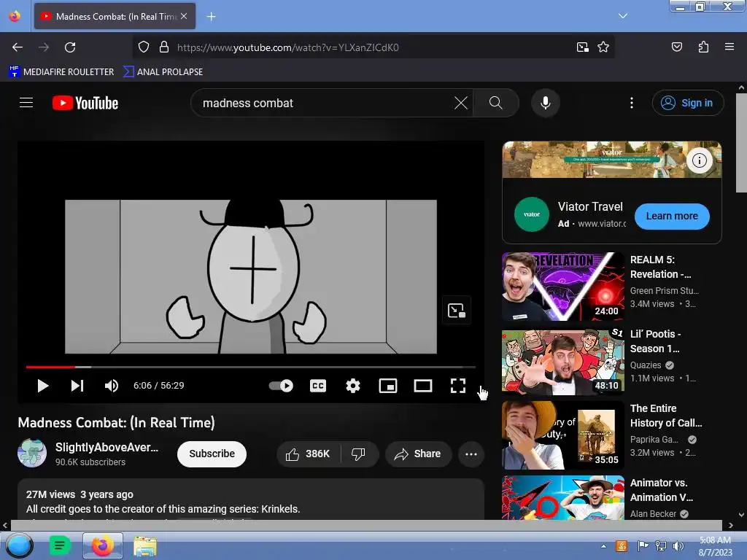Open Animator vs. Animation video thumbnail
Screen dimensions: 747x560
tap(563, 497)
